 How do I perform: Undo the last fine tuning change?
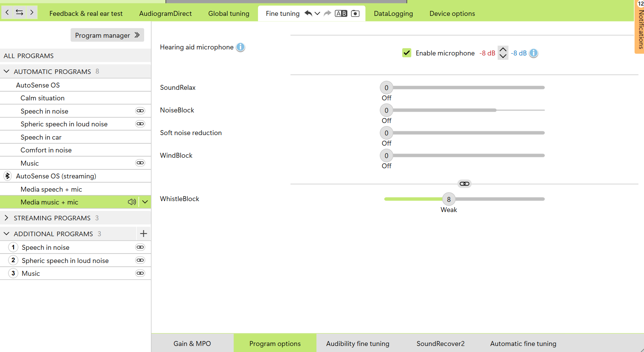(x=308, y=13)
